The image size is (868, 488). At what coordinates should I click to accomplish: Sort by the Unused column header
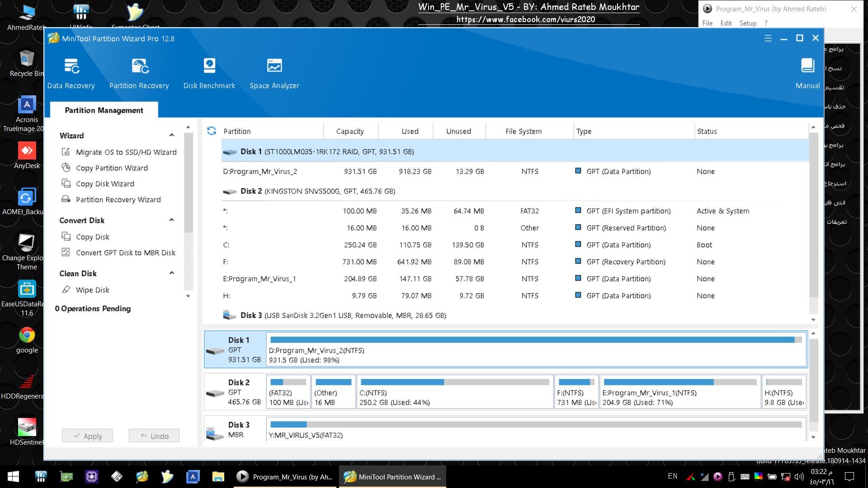pos(459,131)
